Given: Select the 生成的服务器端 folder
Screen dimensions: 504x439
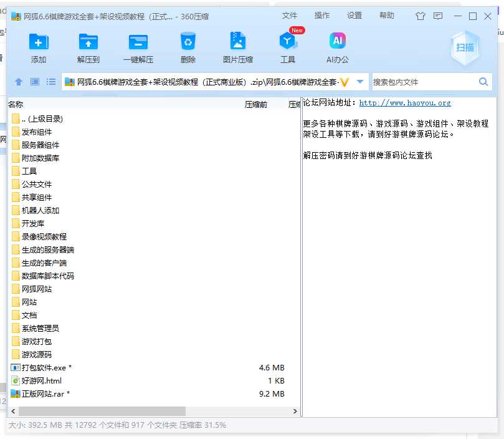Looking at the screenshot, I should point(43,250).
